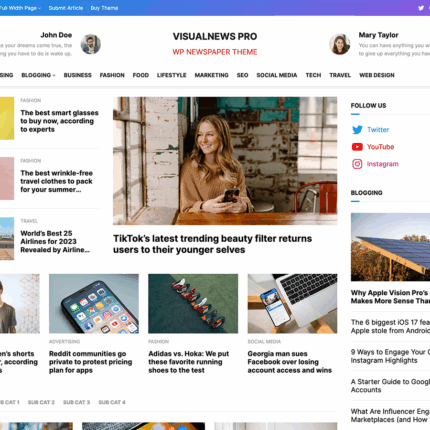Go to the Web Design category
Viewport: 430px width, 430px height.
377,75
